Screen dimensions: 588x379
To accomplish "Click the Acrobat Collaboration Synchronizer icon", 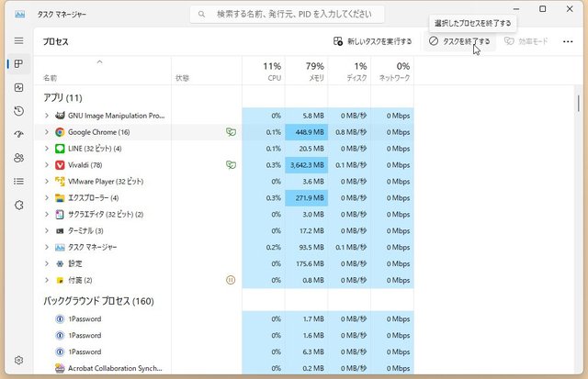I will pos(60,368).
